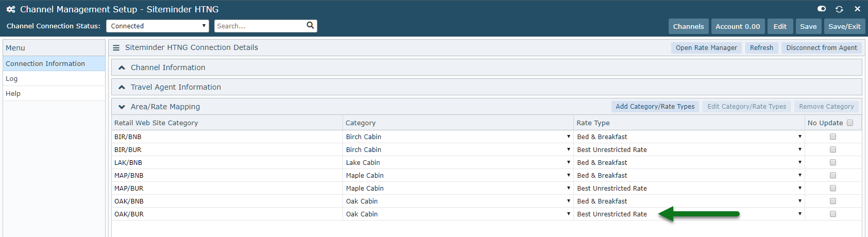Click the Save/Exit button
Screen dimensions: 868x237
pos(844,26)
